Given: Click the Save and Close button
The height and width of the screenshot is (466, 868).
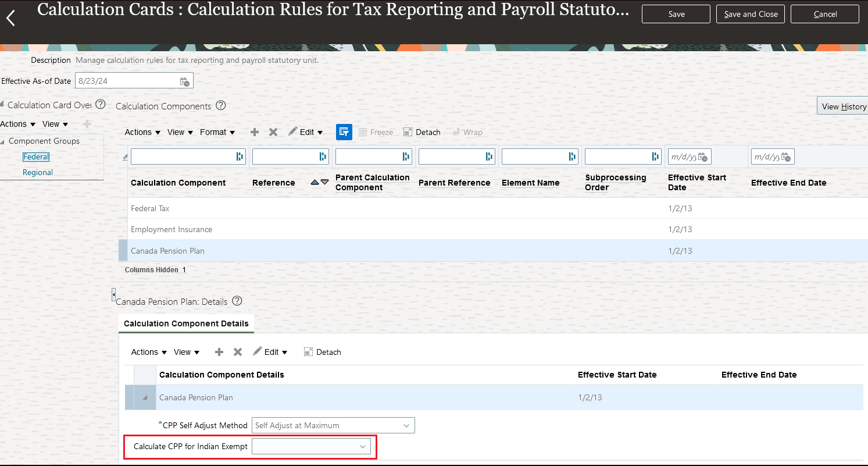Looking at the screenshot, I should coord(750,14).
